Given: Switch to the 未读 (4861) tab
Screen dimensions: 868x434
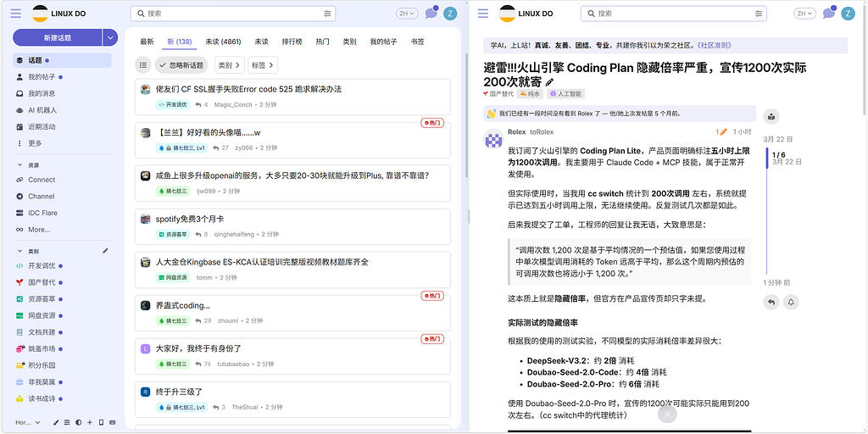Looking at the screenshot, I should pos(223,42).
